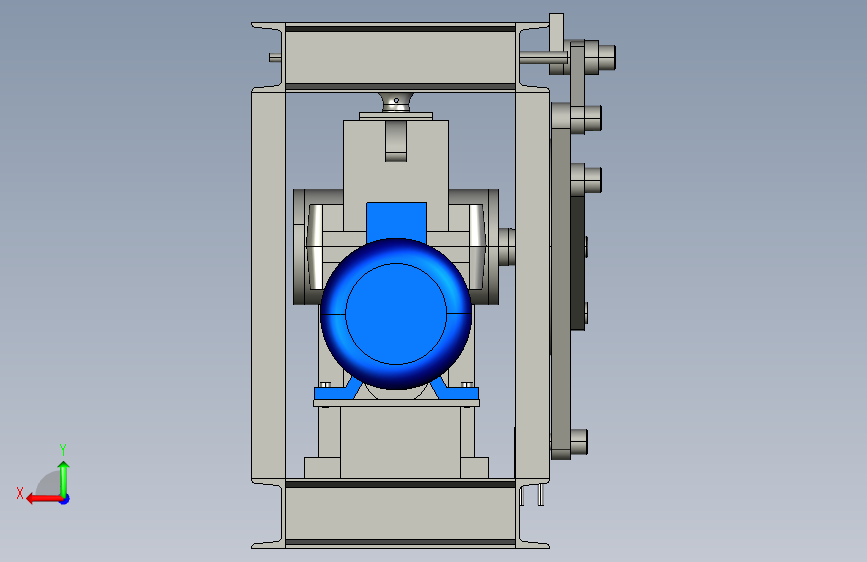Select the blue motor's circular end cap
This screenshot has height=562, width=867.
click(396, 314)
